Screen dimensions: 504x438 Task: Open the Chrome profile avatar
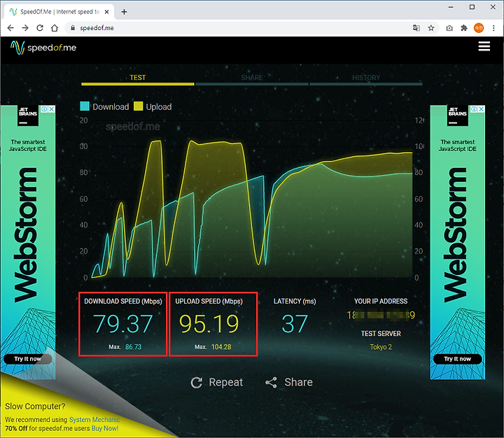pyautogui.click(x=479, y=28)
